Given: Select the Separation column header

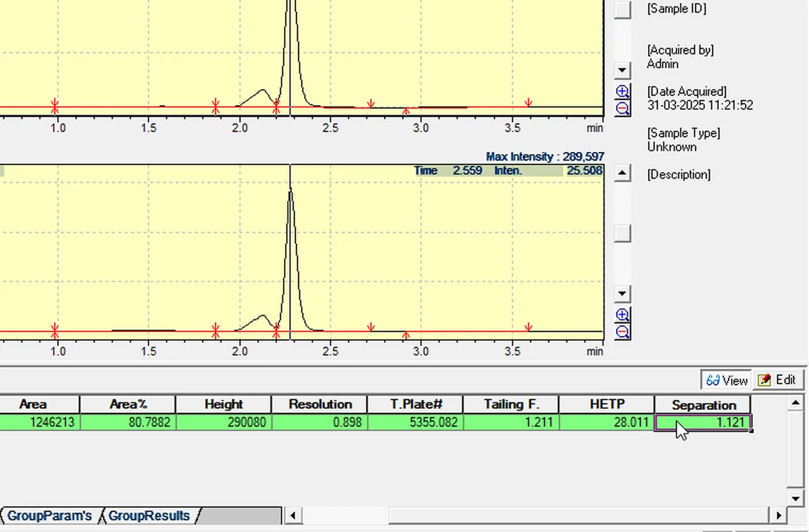Looking at the screenshot, I should tap(703, 404).
